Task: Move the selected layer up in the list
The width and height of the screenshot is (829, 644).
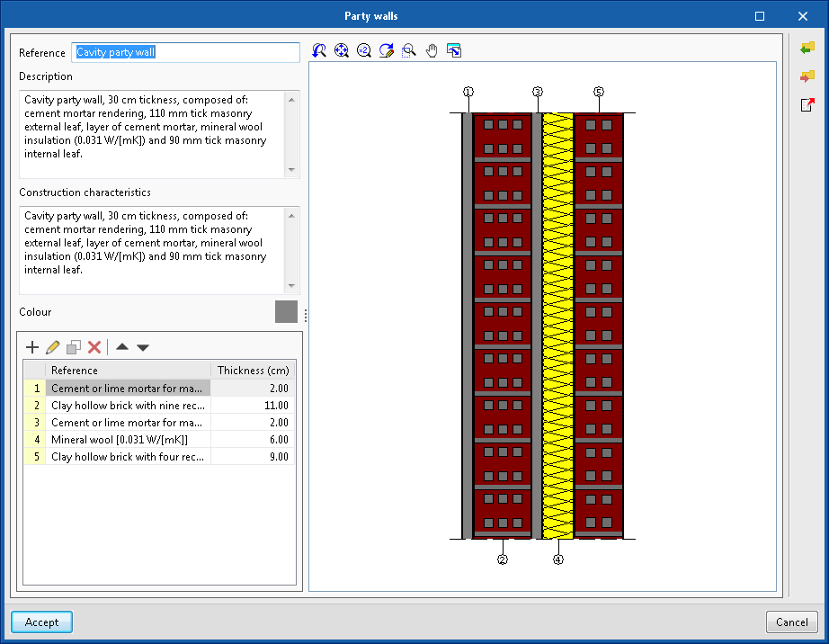Action: (122, 347)
